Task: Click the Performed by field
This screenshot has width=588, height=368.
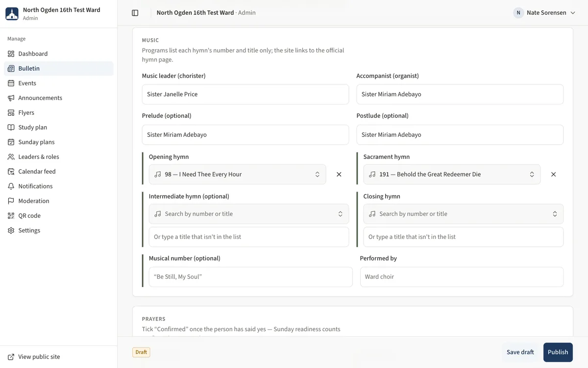Action: pos(462,277)
